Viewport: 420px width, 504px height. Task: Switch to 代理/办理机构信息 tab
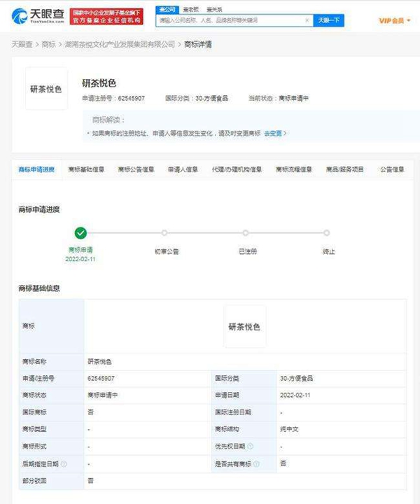(x=237, y=169)
